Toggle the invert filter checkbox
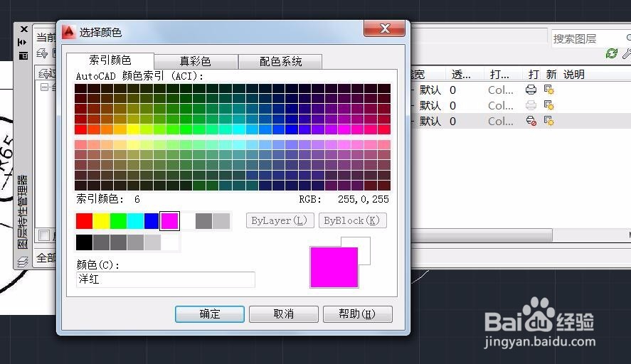631x364 pixels. click(44, 235)
